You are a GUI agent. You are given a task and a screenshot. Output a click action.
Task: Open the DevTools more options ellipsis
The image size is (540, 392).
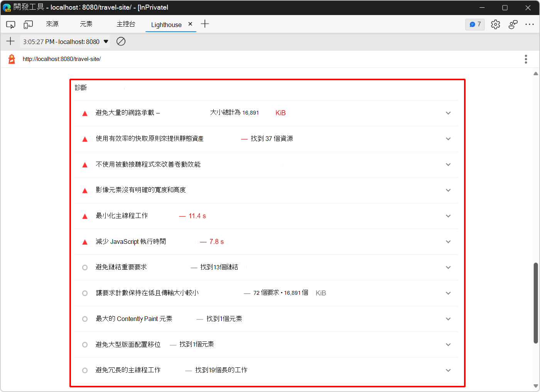530,25
